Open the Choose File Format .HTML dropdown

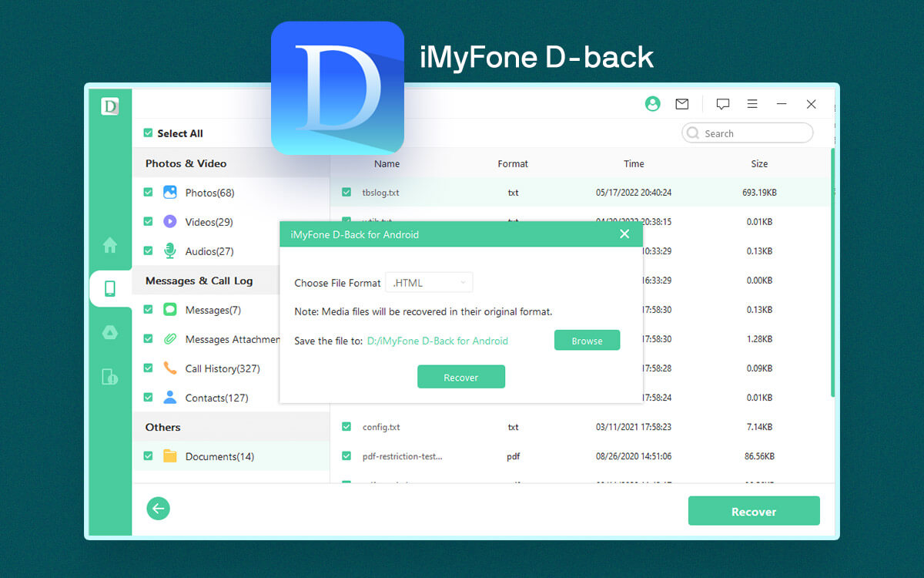[x=429, y=283]
